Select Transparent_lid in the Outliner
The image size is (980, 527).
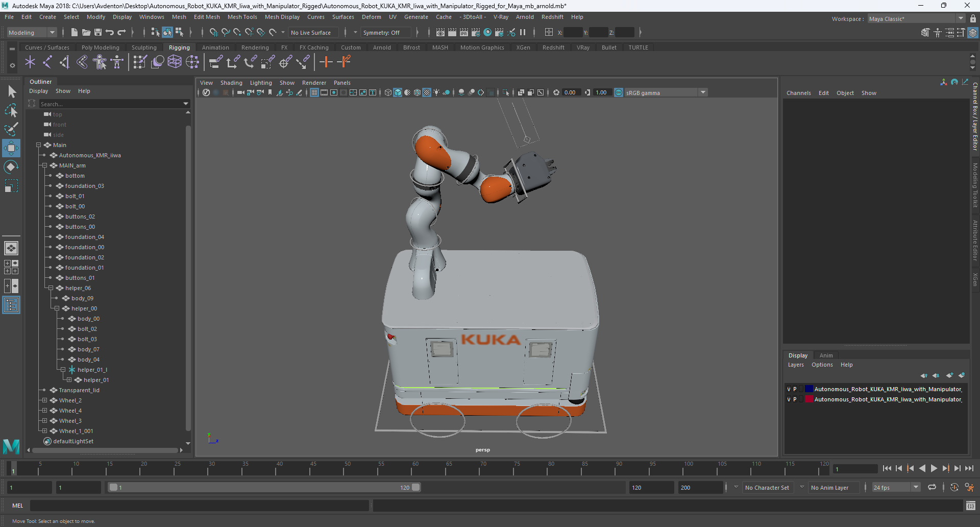79,390
